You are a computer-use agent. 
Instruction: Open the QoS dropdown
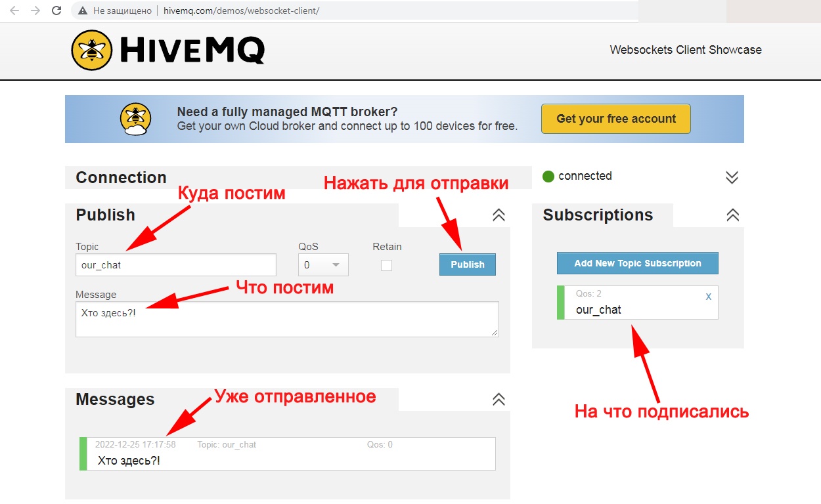[323, 264]
